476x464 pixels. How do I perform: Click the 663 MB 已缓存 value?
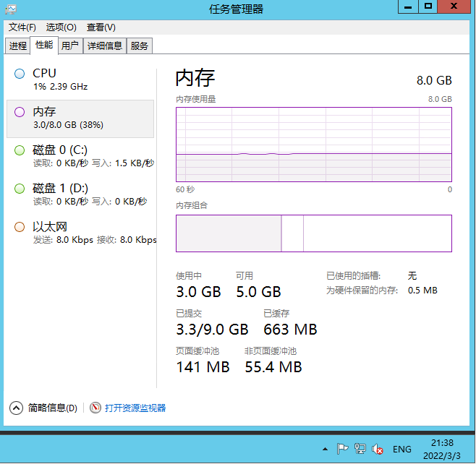(x=290, y=330)
